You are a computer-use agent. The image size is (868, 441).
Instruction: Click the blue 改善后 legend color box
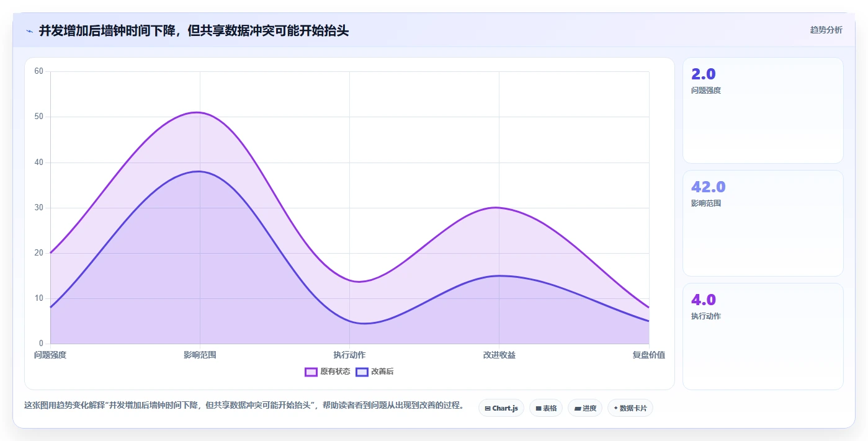pyautogui.click(x=362, y=372)
